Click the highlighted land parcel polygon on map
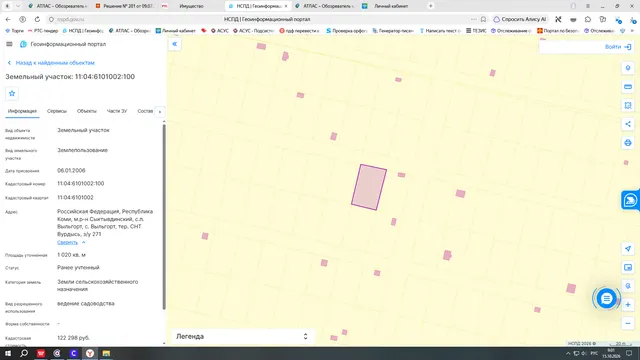 tap(369, 187)
